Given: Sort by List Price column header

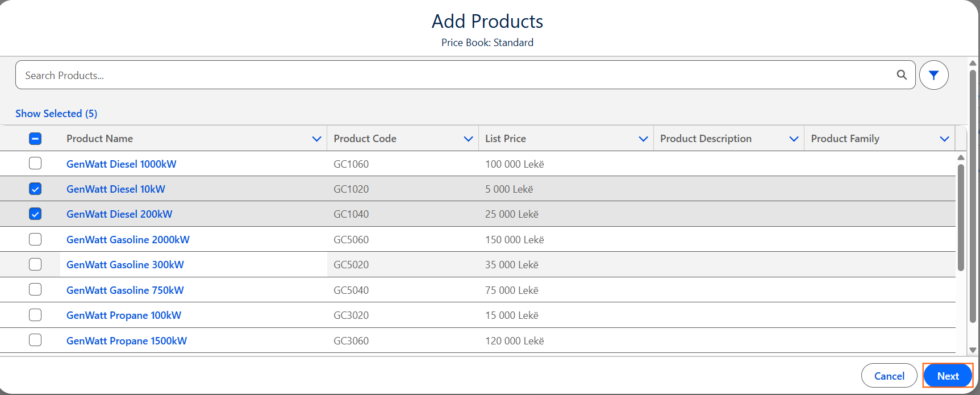Looking at the screenshot, I should click(x=506, y=139).
